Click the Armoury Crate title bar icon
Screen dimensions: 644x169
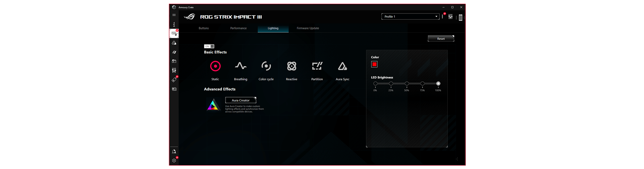174,7
